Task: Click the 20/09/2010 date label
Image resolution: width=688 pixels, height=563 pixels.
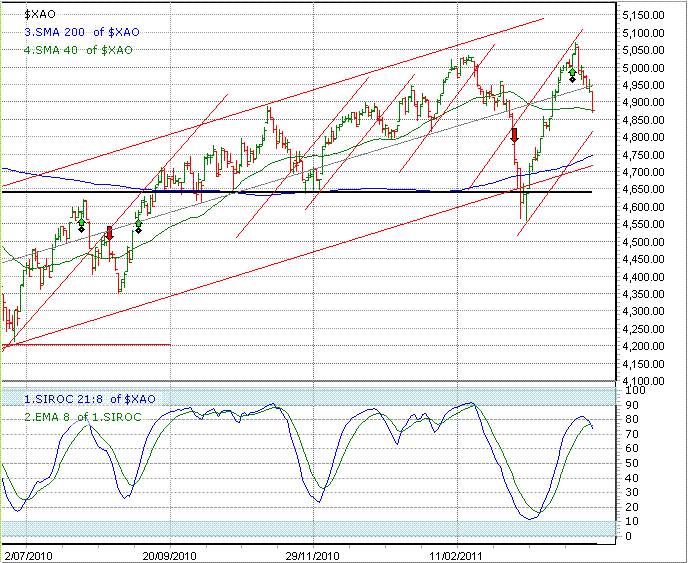Action: (x=169, y=556)
